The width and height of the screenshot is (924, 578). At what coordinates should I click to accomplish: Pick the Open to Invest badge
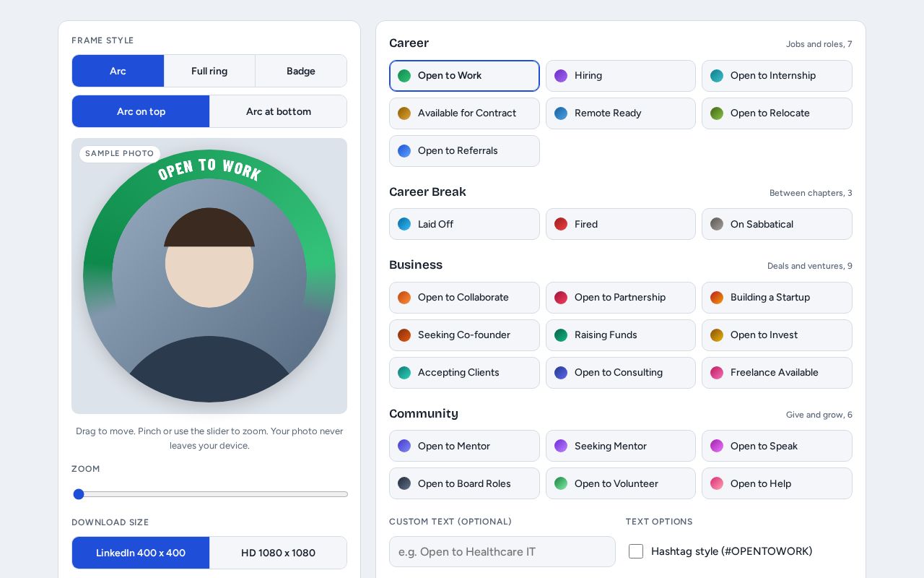tap(777, 335)
